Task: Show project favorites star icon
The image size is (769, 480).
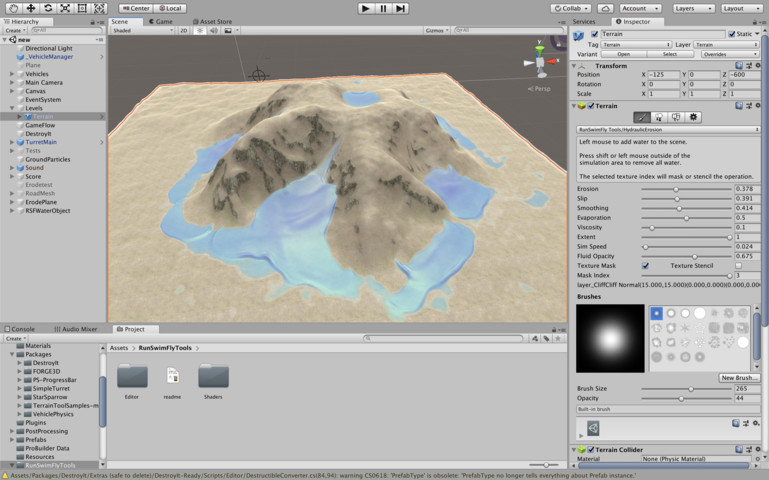Action: tap(558, 338)
